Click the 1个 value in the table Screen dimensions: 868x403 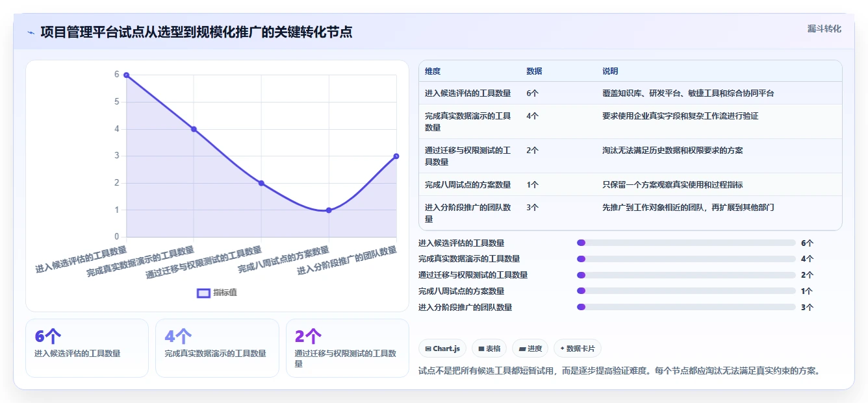click(x=532, y=185)
